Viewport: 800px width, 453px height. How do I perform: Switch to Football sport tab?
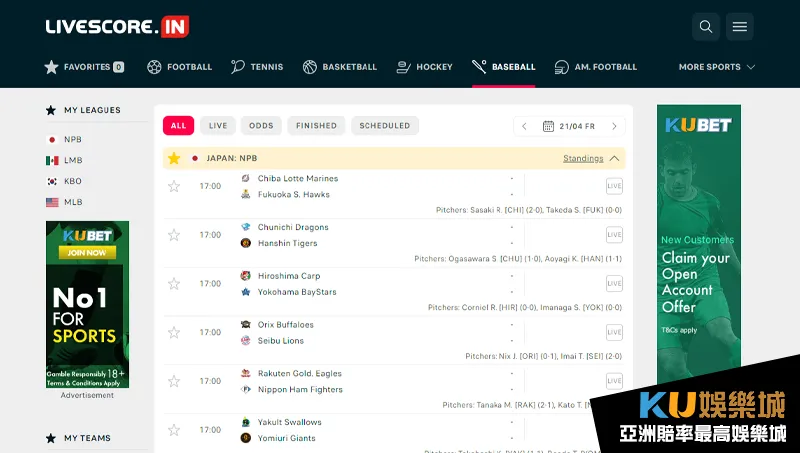(x=180, y=67)
